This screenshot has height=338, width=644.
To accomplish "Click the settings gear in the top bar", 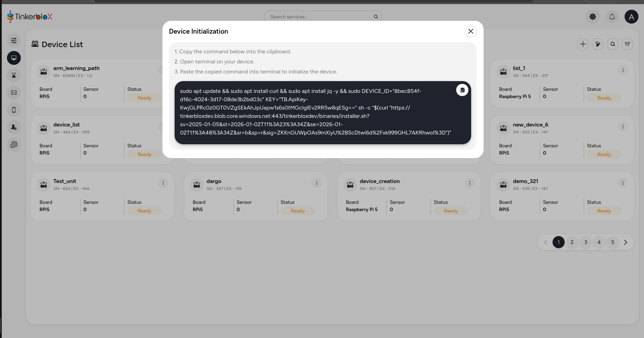I will pos(592,17).
